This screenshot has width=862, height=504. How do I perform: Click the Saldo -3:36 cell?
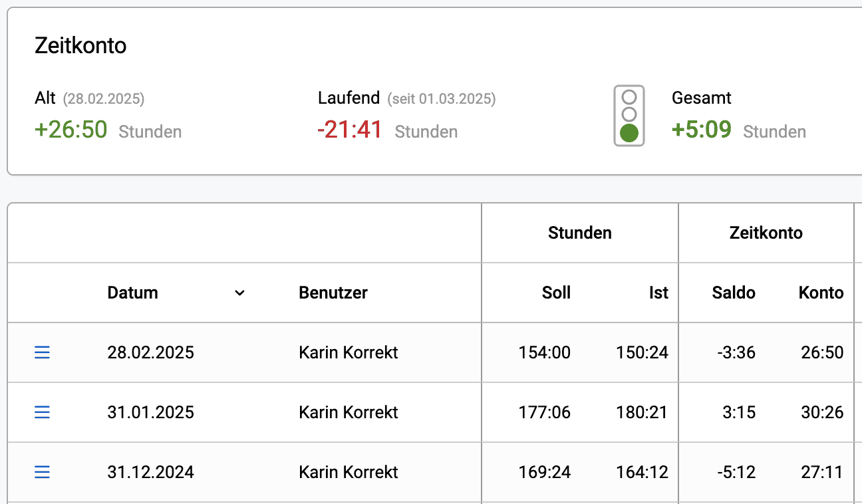pyautogui.click(x=736, y=352)
